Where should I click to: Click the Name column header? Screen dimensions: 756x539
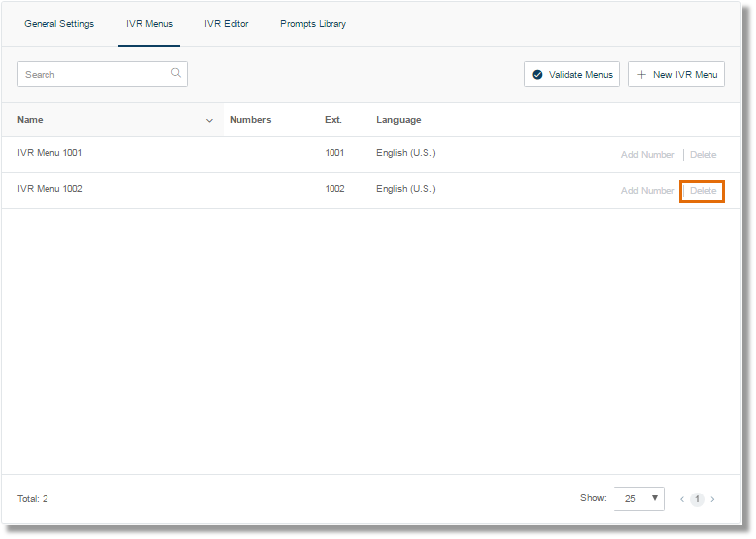30,120
